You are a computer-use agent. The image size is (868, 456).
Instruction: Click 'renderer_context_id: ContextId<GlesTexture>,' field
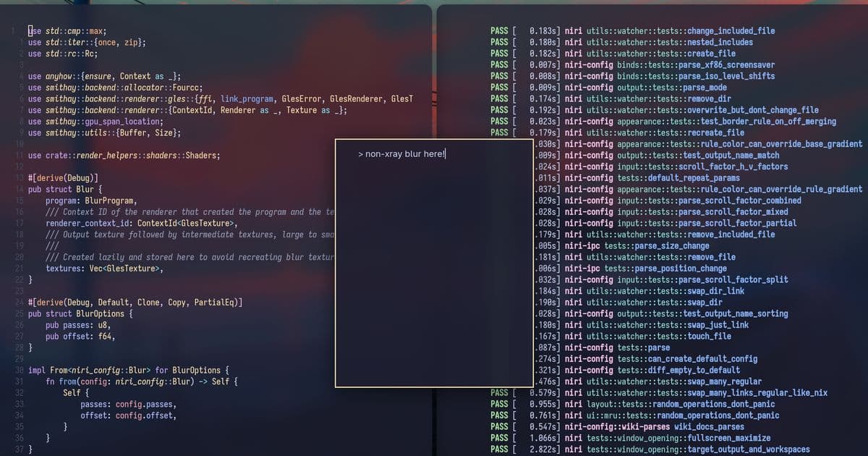click(142, 224)
